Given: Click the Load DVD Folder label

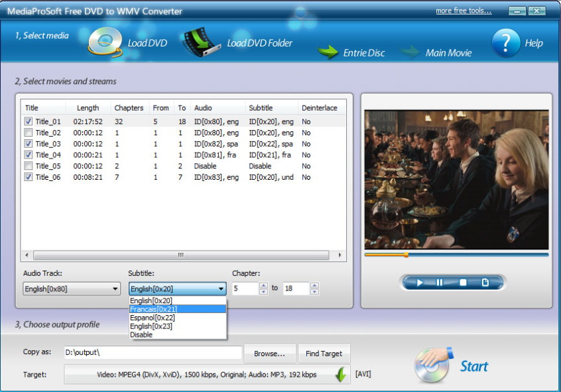Looking at the screenshot, I should pos(260,43).
